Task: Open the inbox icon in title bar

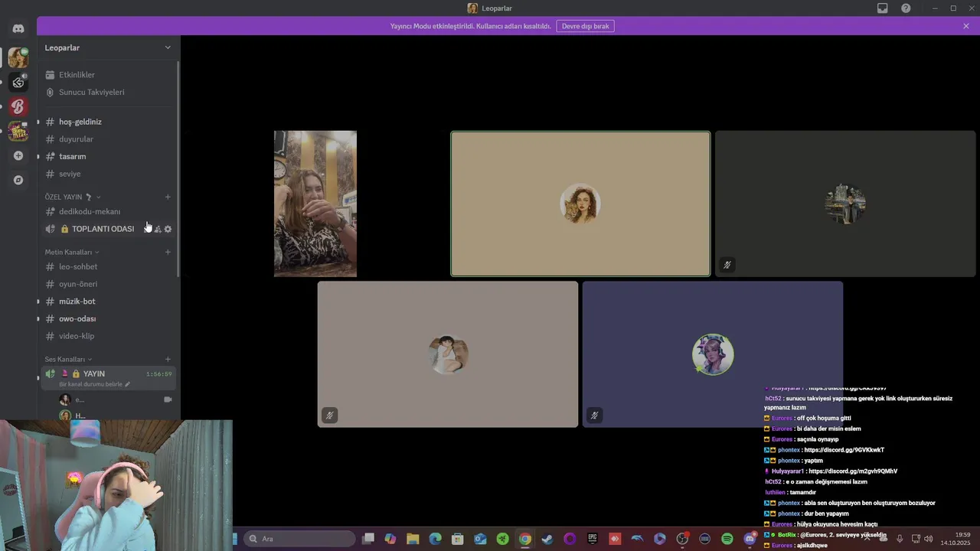Action: [883, 8]
